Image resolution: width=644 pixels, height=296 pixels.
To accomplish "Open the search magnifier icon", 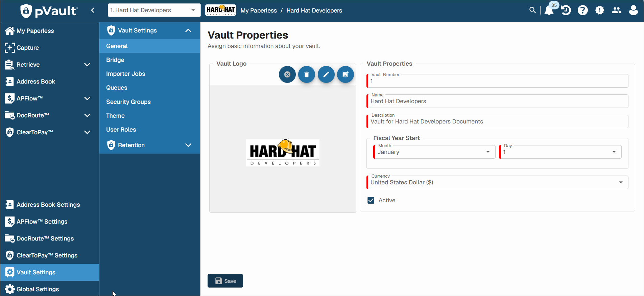I will click(532, 10).
